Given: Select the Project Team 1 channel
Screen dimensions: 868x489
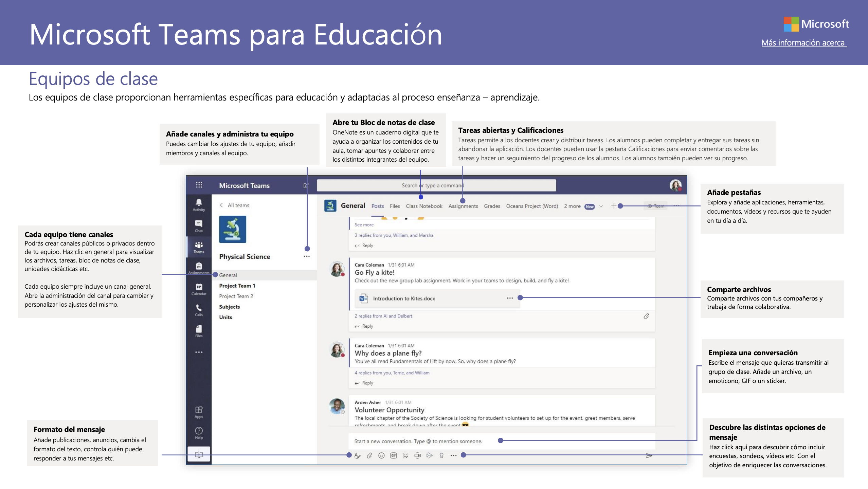Looking at the screenshot, I should coord(237,286).
